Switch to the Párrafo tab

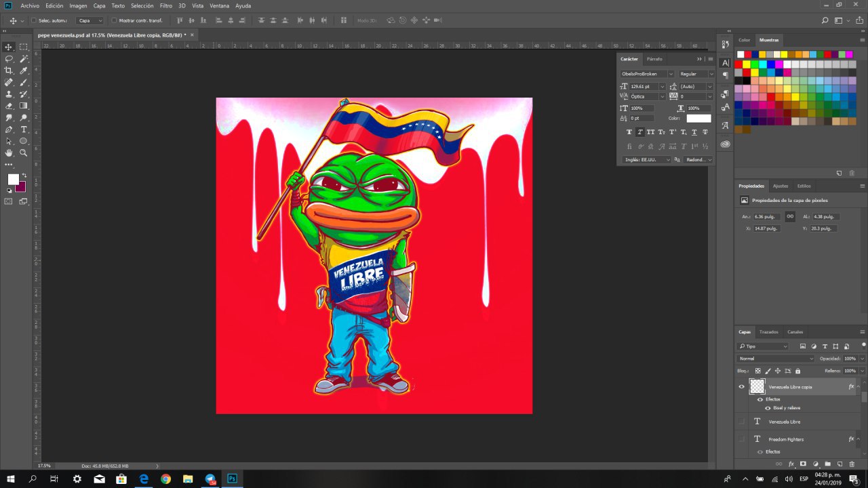(x=654, y=59)
